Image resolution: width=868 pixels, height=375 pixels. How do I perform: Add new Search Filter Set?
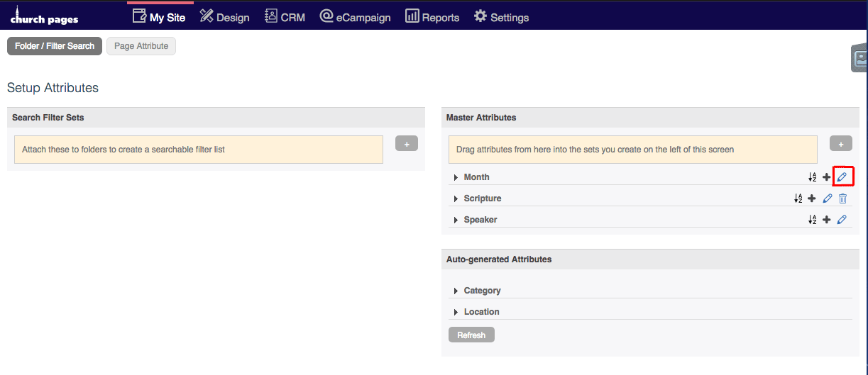coord(407,144)
